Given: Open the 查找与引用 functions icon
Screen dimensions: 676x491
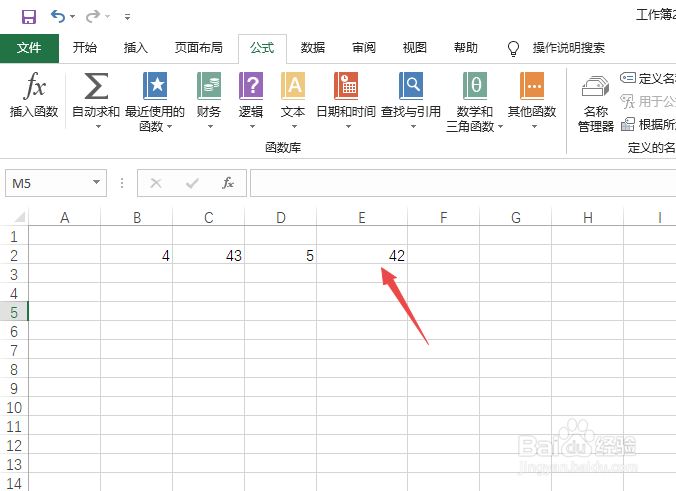Looking at the screenshot, I should (x=411, y=85).
